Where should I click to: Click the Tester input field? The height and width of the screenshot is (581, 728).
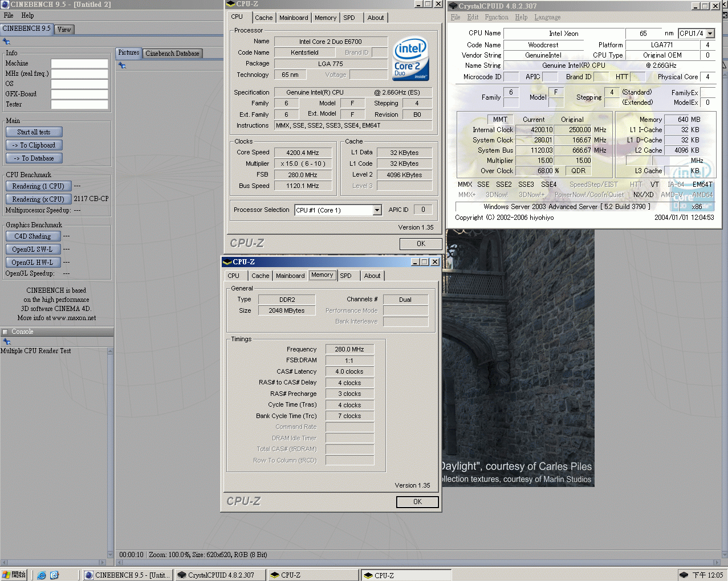tap(79, 104)
